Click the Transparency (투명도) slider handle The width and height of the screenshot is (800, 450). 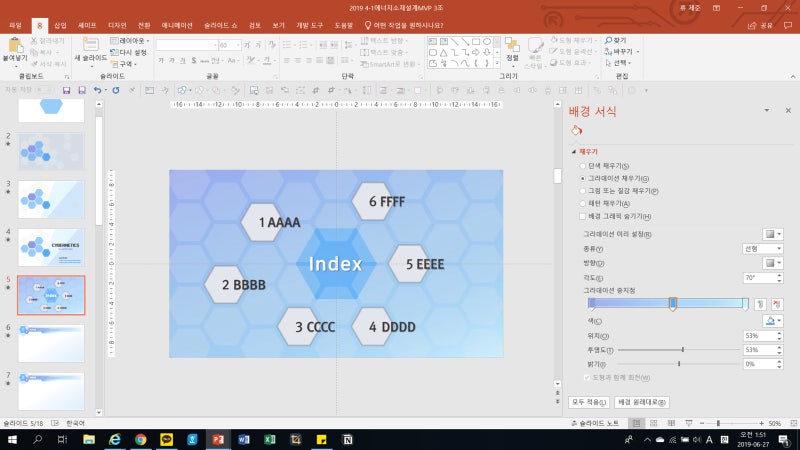(x=683, y=350)
